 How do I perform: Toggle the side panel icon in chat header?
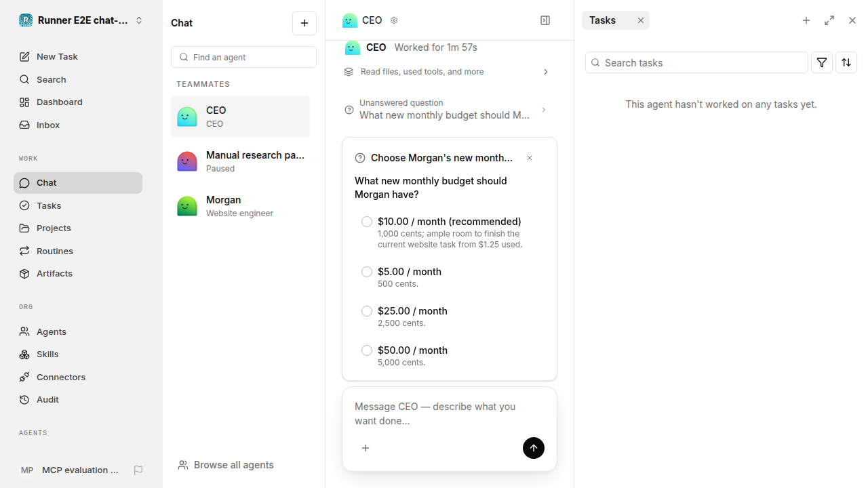[545, 20]
